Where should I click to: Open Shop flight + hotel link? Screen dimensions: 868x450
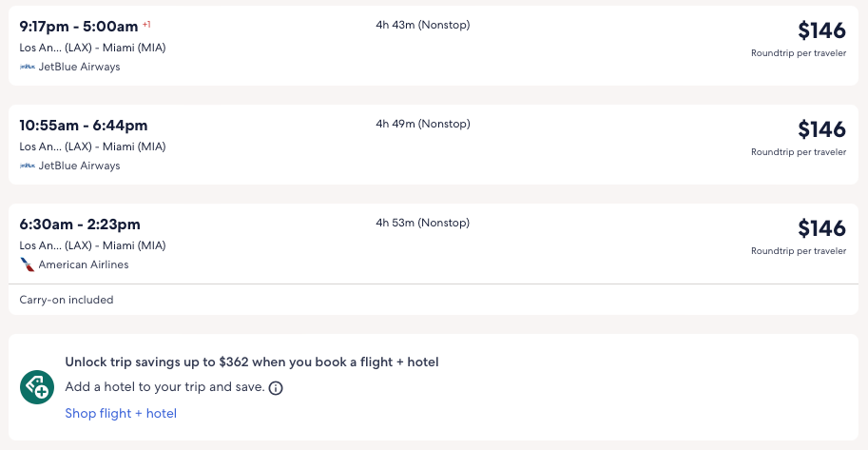point(121,413)
